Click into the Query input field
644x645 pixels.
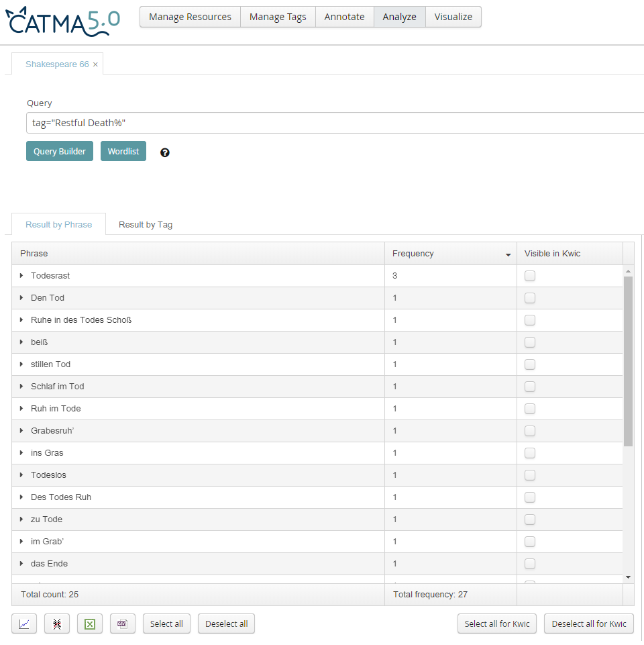[x=335, y=123]
